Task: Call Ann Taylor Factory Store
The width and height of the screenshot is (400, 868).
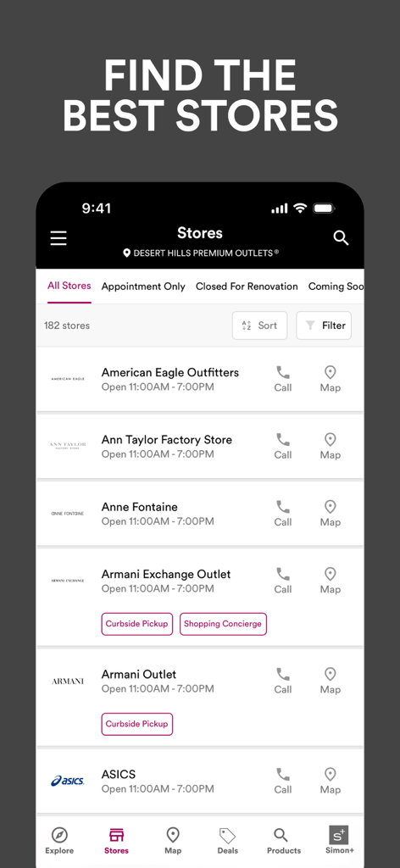Action: click(283, 446)
